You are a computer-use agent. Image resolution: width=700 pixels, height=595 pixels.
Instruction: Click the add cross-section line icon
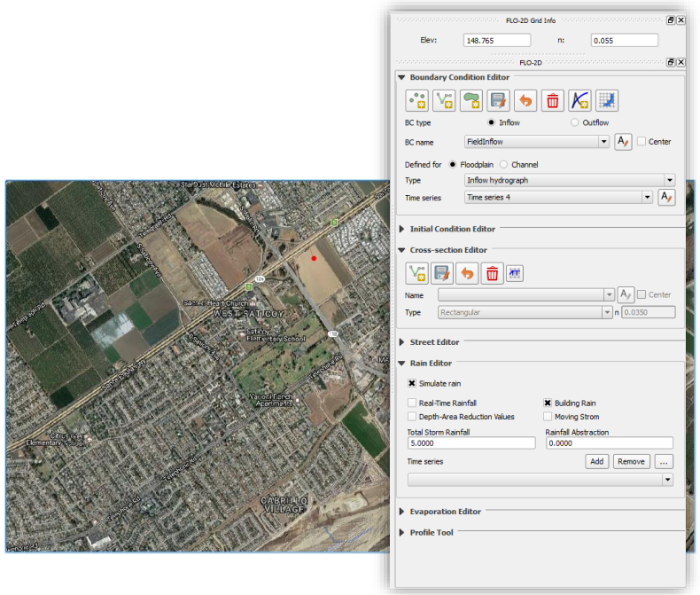coord(416,273)
